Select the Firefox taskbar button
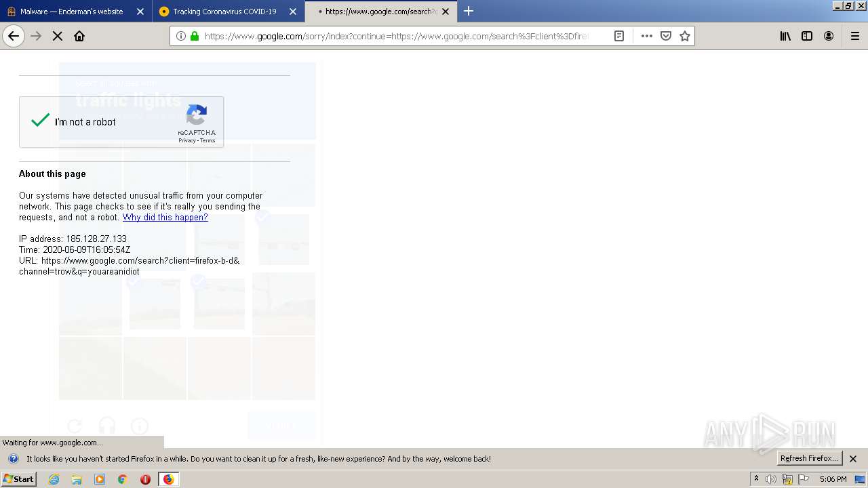The height and width of the screenshot is (488, 868). point(168,479)
